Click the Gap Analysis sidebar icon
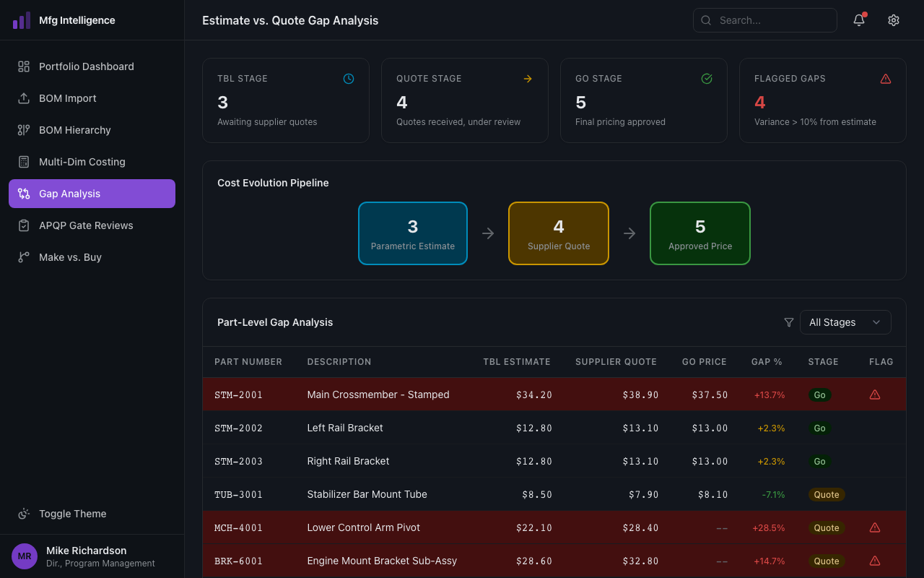924x578 pixels. tap(24, 194)
